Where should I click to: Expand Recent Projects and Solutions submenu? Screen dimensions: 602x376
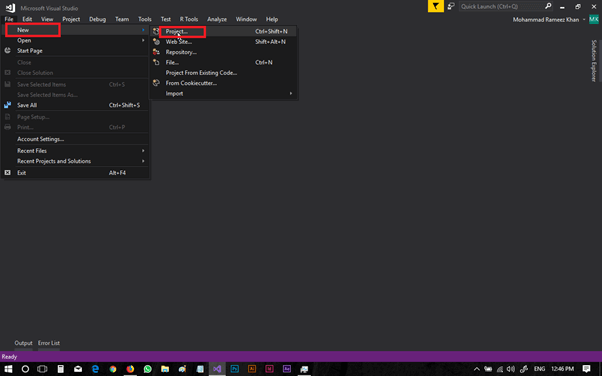click(x=75, y=161)
